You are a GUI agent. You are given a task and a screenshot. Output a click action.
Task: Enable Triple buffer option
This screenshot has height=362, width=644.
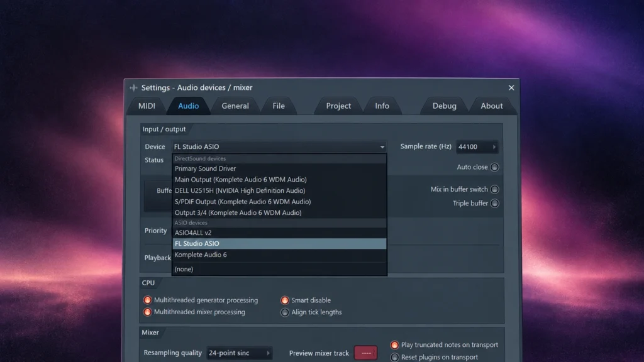click(494, 204)
